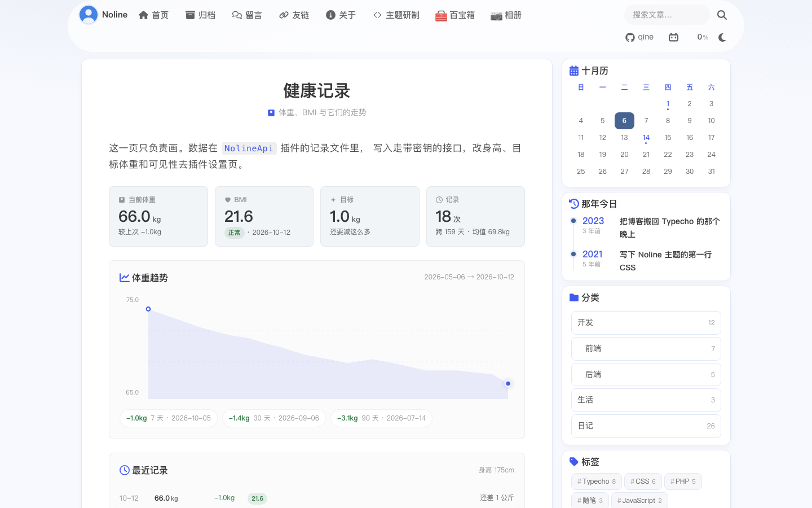Viewport: 812px width, 508px height.
Task: Open the Typecho tag
Action: 597,481
